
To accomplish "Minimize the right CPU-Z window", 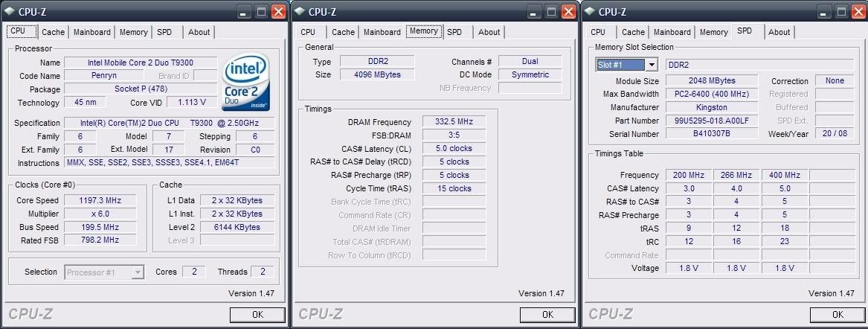I will 826,11.
